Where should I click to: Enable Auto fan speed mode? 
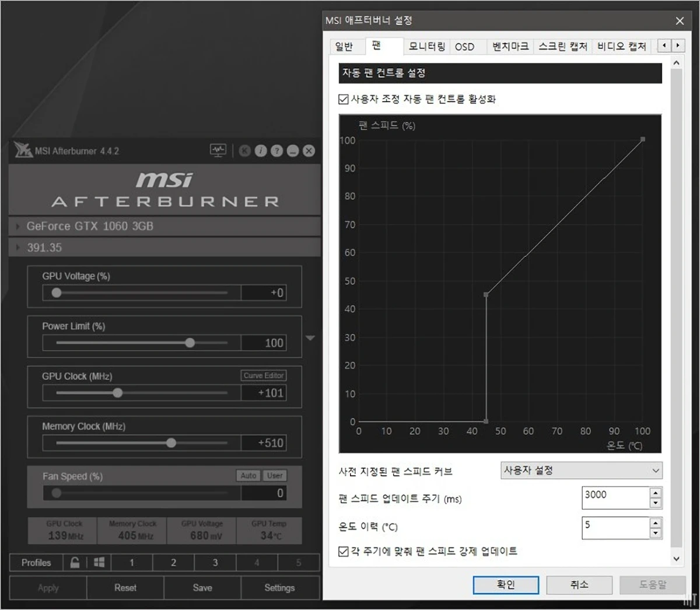coord(249,476)
